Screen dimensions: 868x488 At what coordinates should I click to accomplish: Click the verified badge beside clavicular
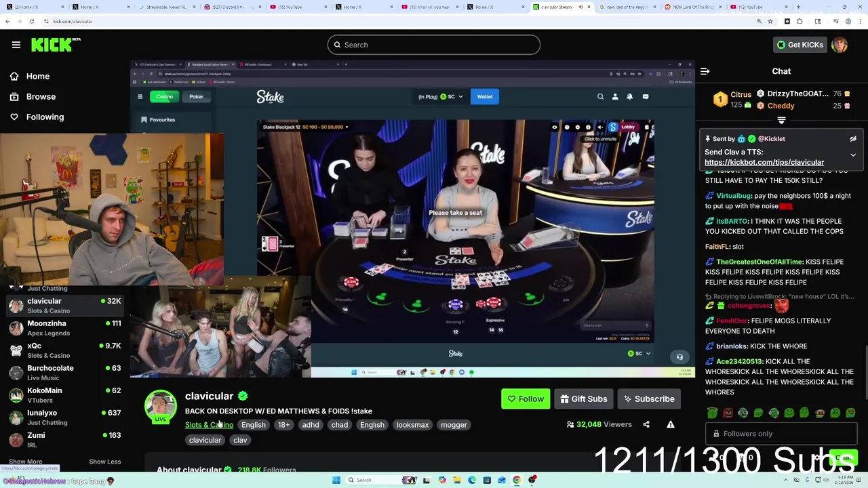pyautogui.click(x=243, y=396)
